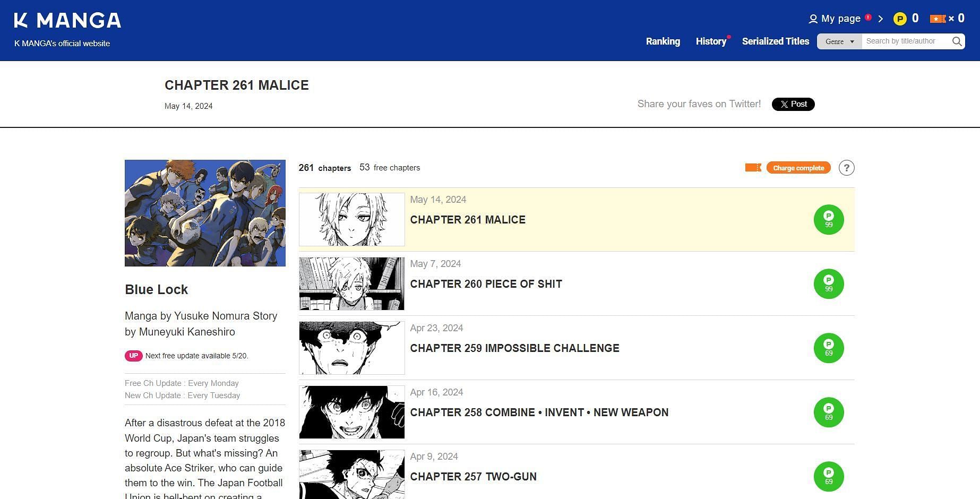Click 'New Ch Update : Every Tuesday' text
The image size is (980, 499).
point(183,395)
